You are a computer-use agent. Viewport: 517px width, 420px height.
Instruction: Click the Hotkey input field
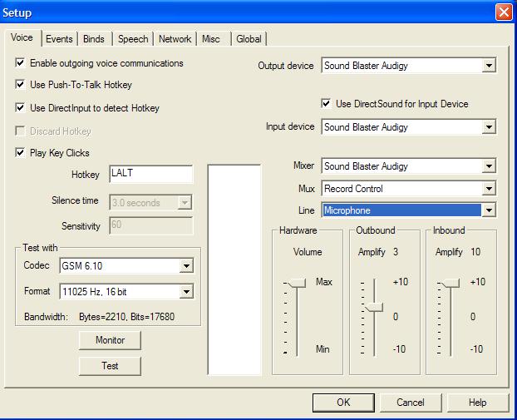click(x=150, y=175)
